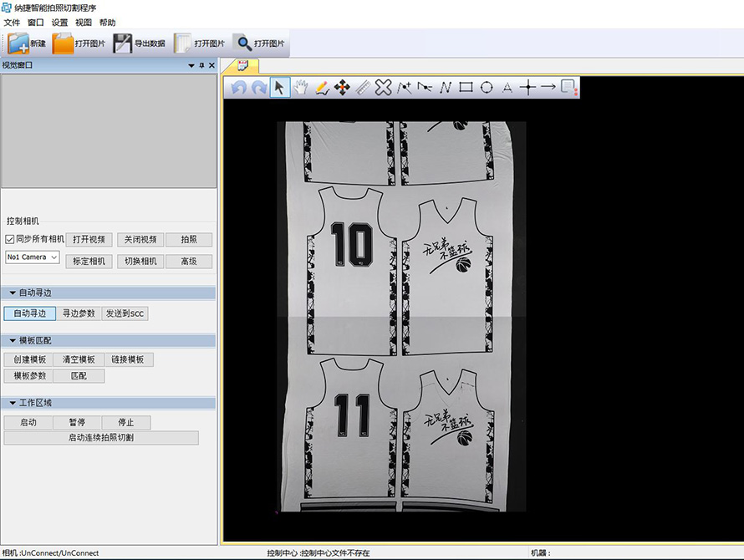Select the rectangle drawing tool
This screenshot has height=560, width=744.
(x=466, y=87)
